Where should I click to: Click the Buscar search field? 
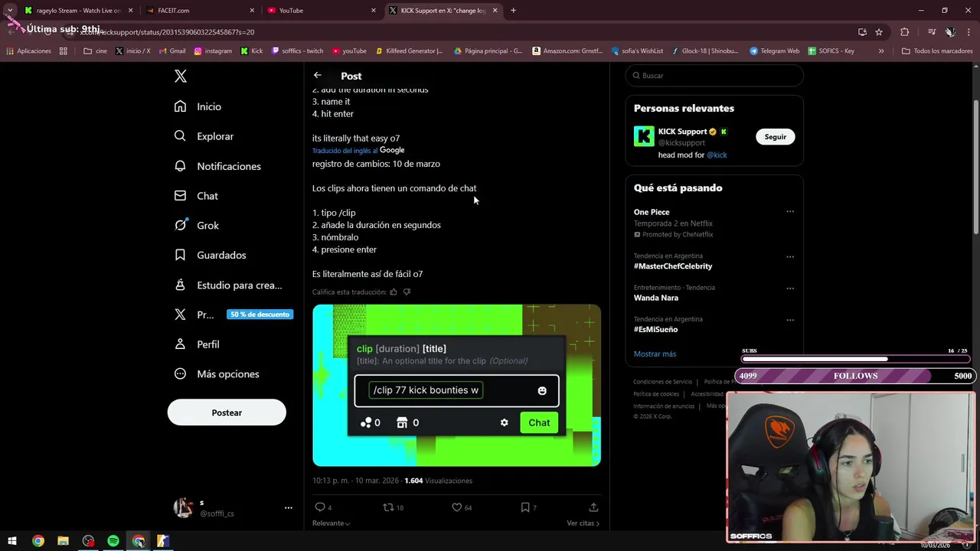(x=714, y=76)
